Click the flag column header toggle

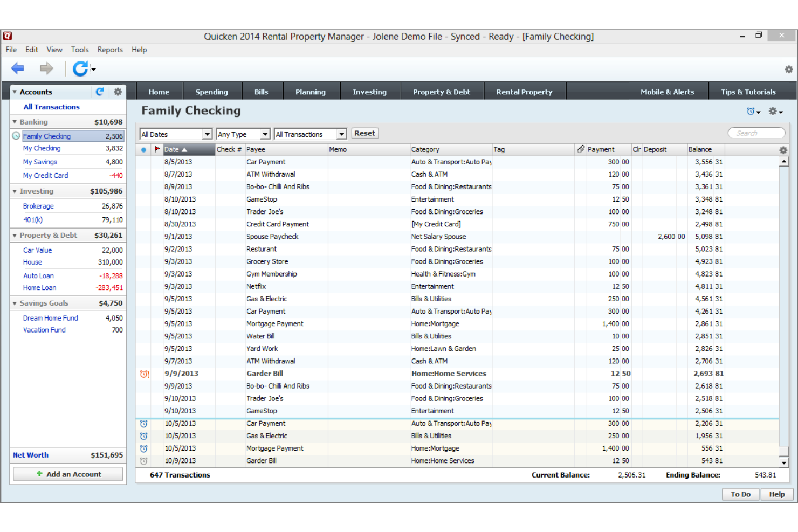tap(156, 149)
